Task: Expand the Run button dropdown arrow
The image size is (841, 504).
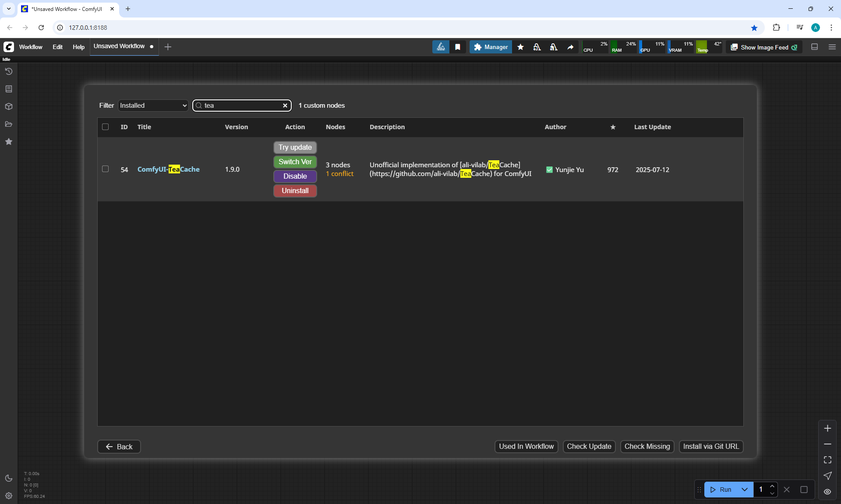Action: 745,490
